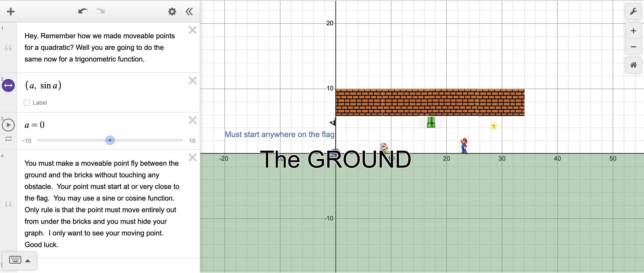Show the on-screen keypad
The width and height of the screenshot is (644, 273).
(x=15, y=260)
